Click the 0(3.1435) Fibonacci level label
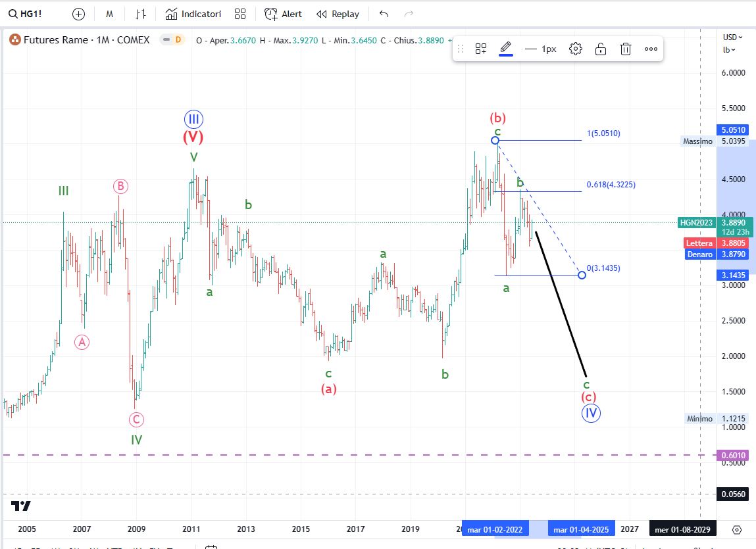 (x=603, y=268)
